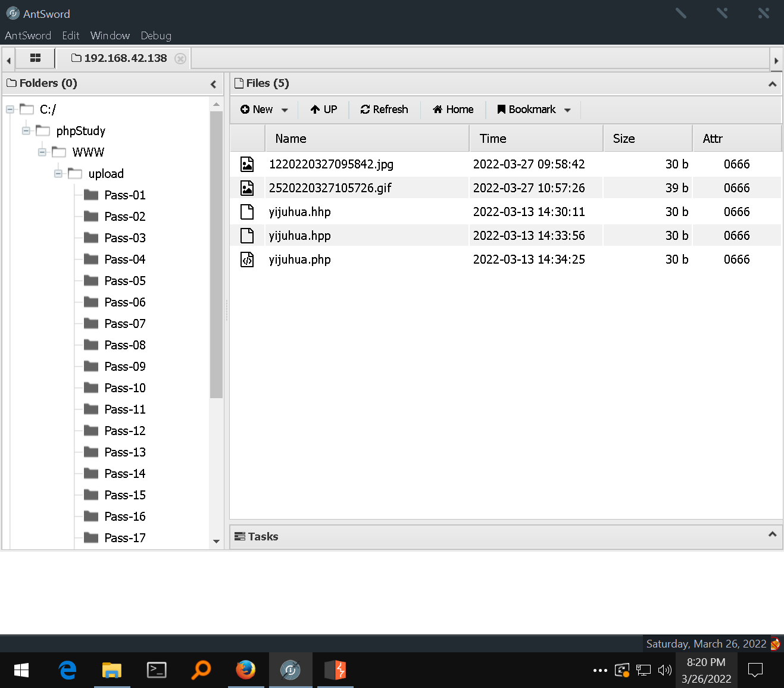784x688 pixels.
Task: Open the Debug menu
Action: [156, 36]
